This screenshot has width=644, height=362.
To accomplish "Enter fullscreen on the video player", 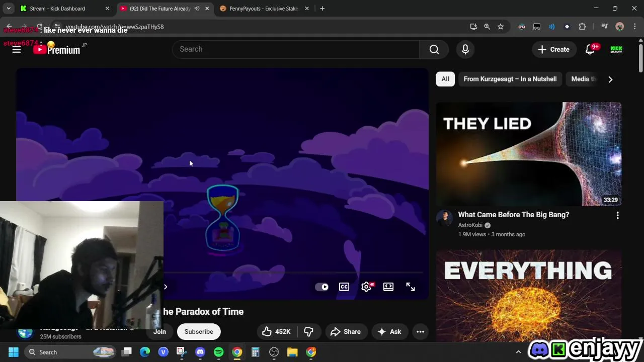I will tap(411, 287).
